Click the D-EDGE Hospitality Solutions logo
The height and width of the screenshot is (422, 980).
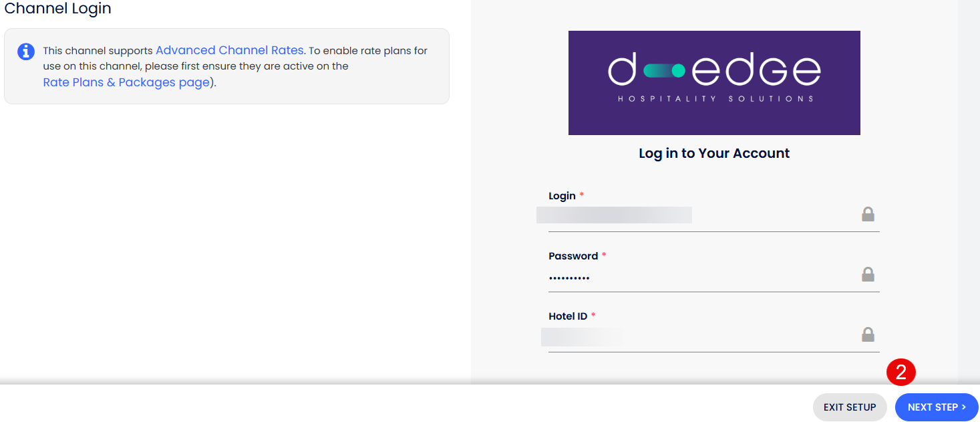[714, 83]
